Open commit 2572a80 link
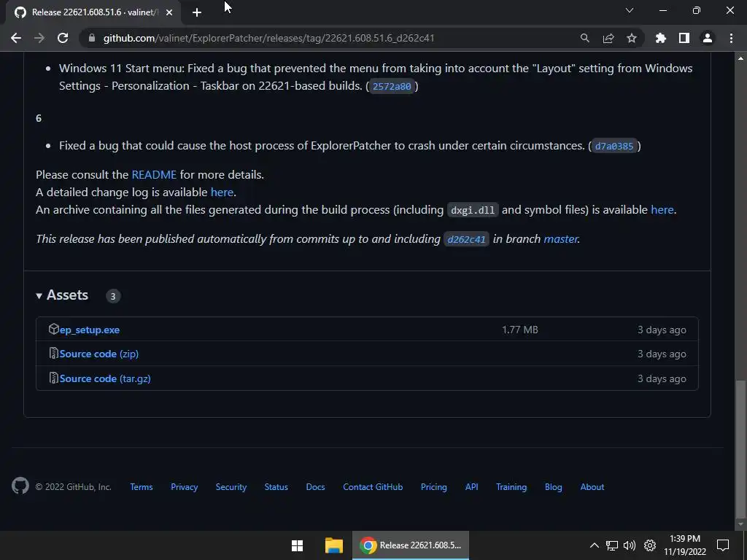The height and width of the screenshot is (560, 747). coord(392,86)
